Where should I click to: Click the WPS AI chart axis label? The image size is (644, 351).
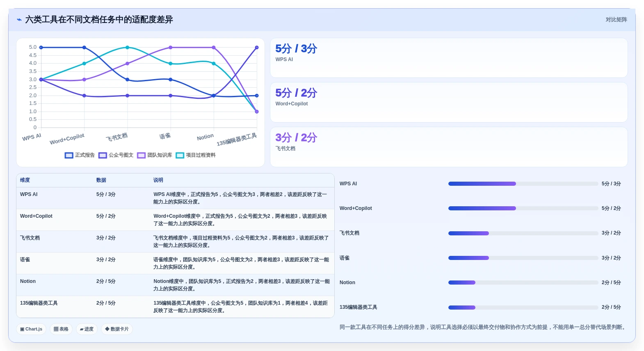[x=32, y=137]
